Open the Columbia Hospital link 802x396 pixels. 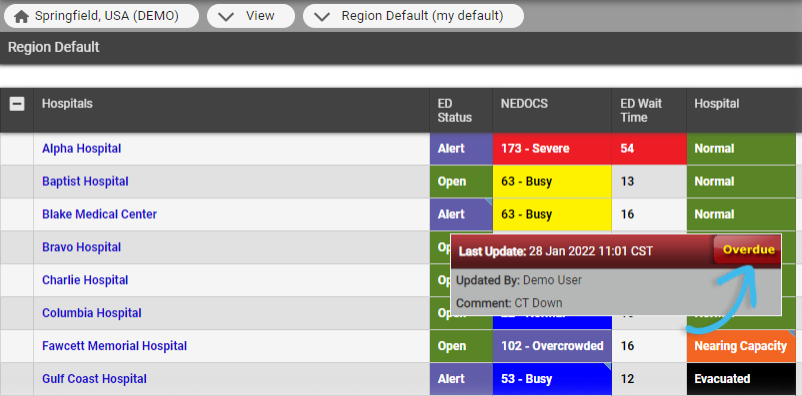(x=92, y=313)
